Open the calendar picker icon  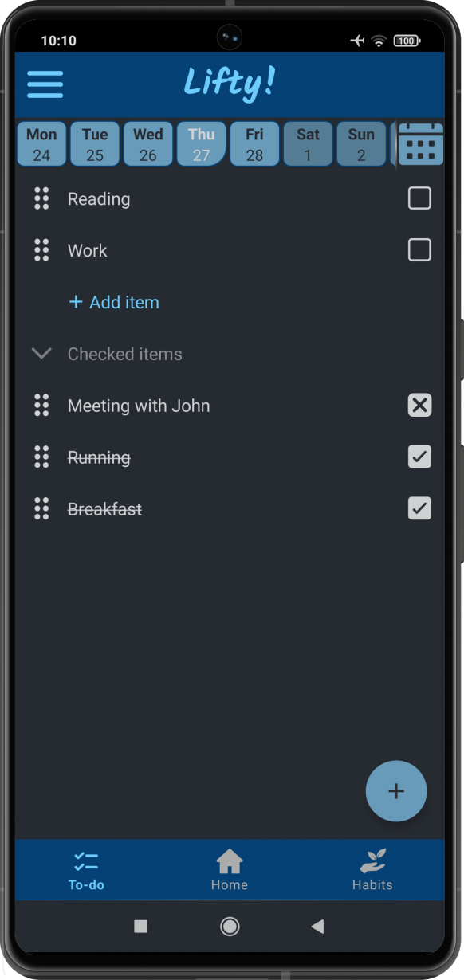(420, 143)
